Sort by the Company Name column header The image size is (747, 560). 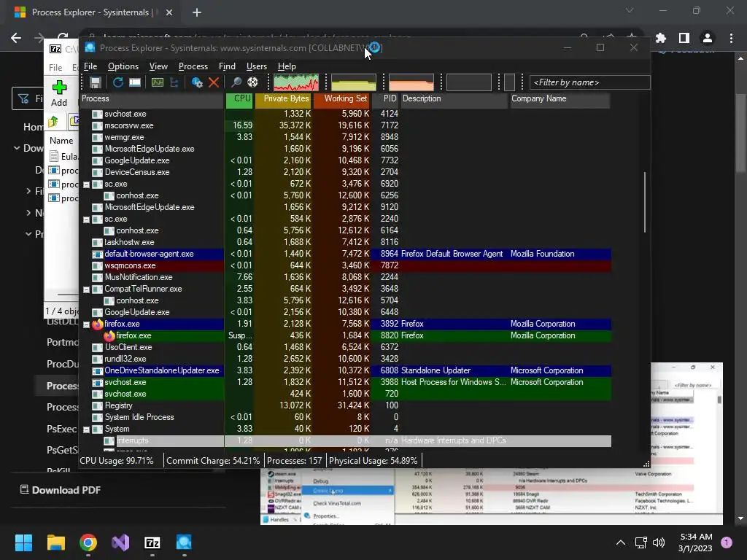[560, 98]
